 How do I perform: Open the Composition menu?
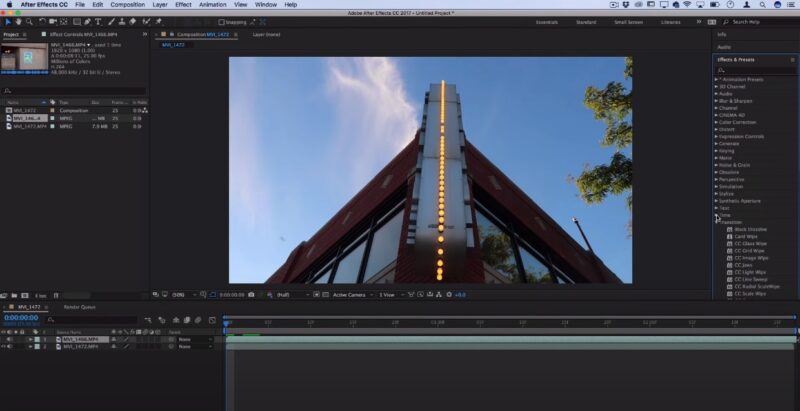point(128,5)
